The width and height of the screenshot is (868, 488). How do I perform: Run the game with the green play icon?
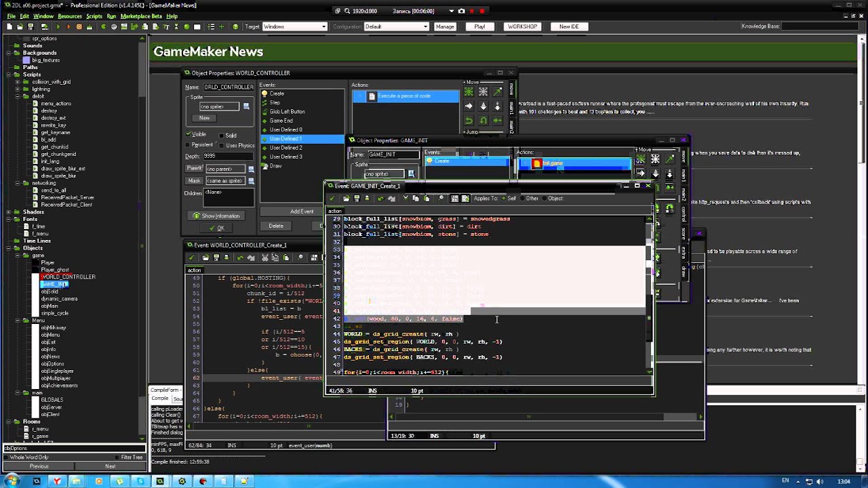tap(58, 26)
